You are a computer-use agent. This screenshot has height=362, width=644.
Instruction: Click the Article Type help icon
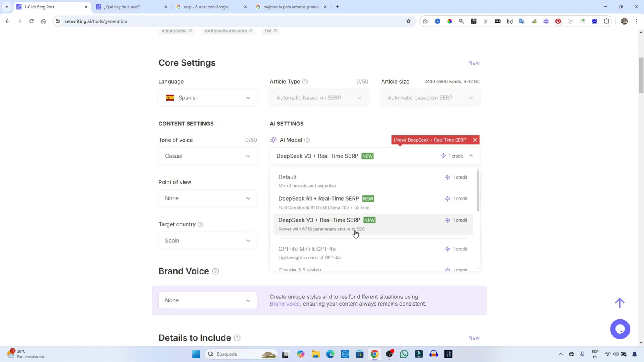(x=305, y=82)
